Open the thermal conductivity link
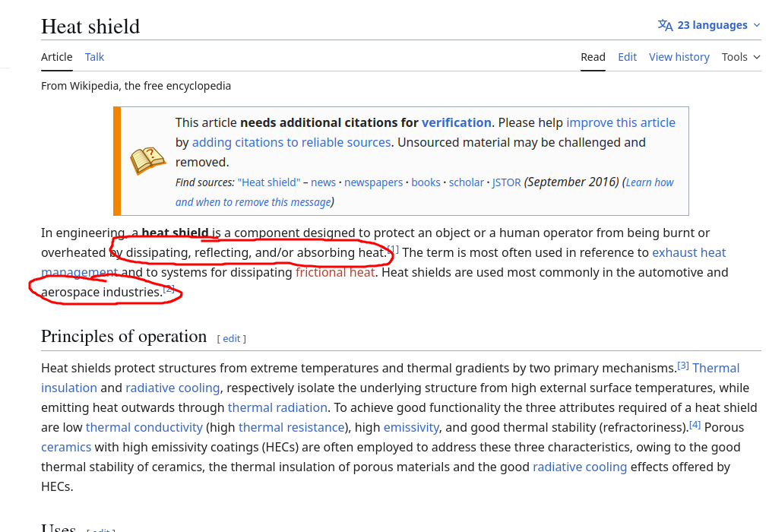Screen dimensions: 769x532 [144, 427]
